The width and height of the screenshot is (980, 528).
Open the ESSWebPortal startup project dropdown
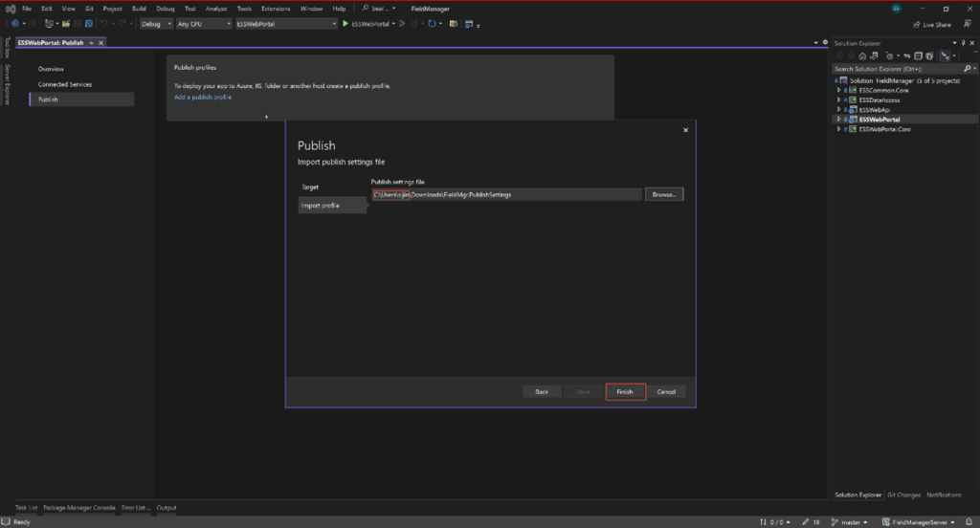click(286, 24)
